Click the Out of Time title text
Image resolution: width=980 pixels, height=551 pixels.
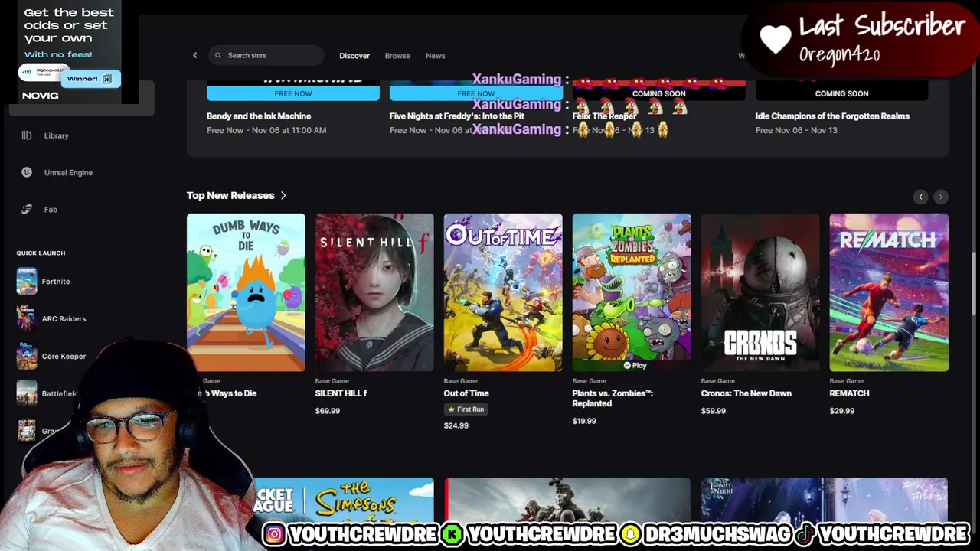(x=466, y=393)
